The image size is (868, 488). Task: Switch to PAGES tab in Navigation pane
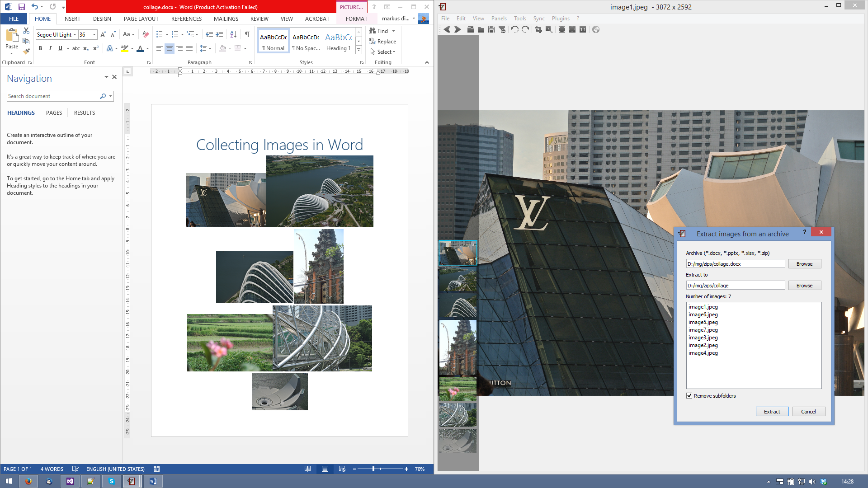[x=54, y=113]
